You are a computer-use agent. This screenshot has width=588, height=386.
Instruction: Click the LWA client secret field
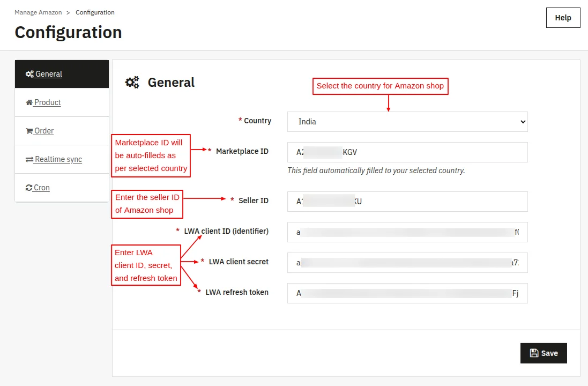click(407, 263)
